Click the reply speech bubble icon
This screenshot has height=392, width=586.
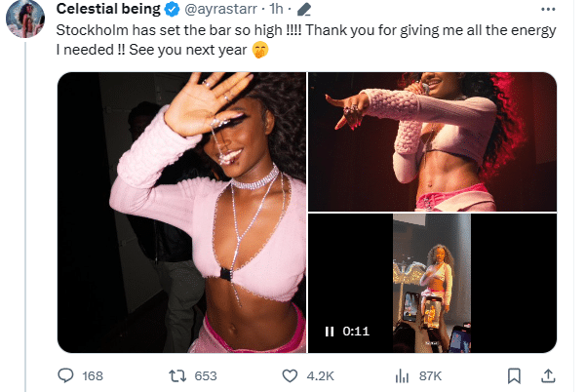(67, 374)
